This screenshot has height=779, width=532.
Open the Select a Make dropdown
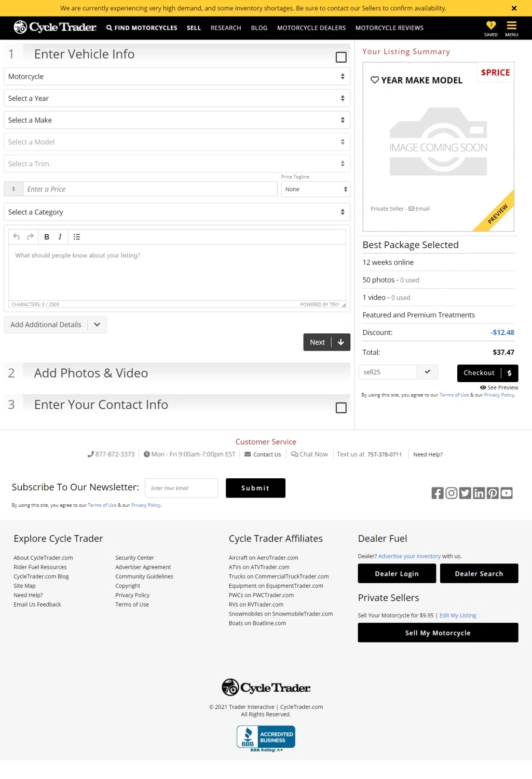tap(177, 120)
